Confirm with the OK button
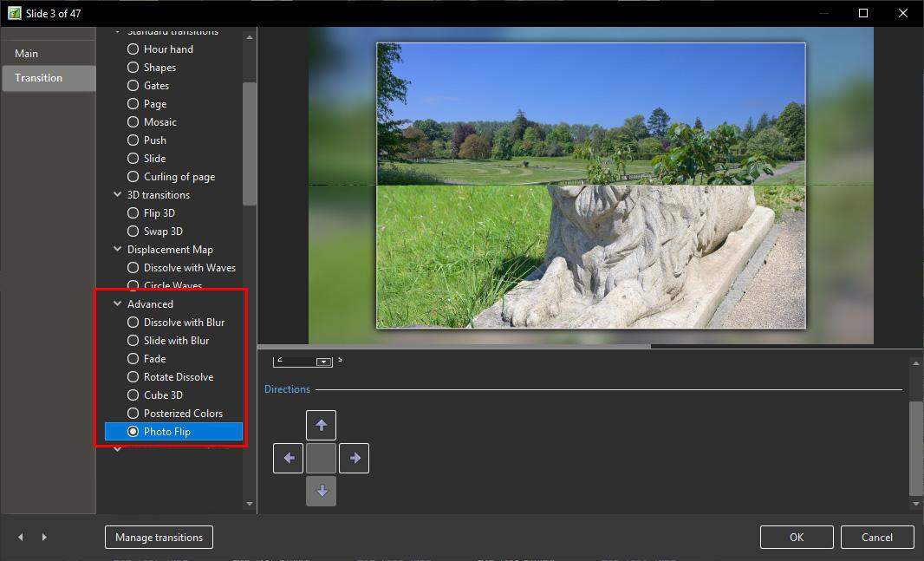This screenshot has width=924, height=561. (797, 538)
